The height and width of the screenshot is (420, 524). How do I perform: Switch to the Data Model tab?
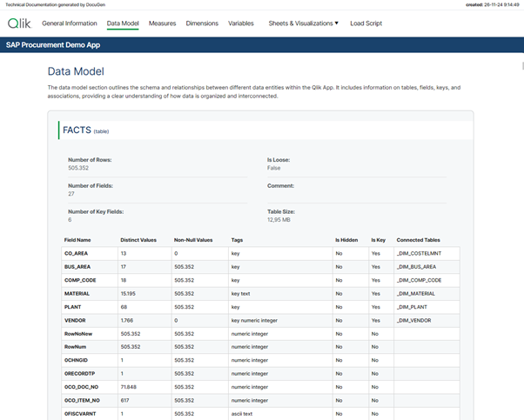[x=123, y=23]
